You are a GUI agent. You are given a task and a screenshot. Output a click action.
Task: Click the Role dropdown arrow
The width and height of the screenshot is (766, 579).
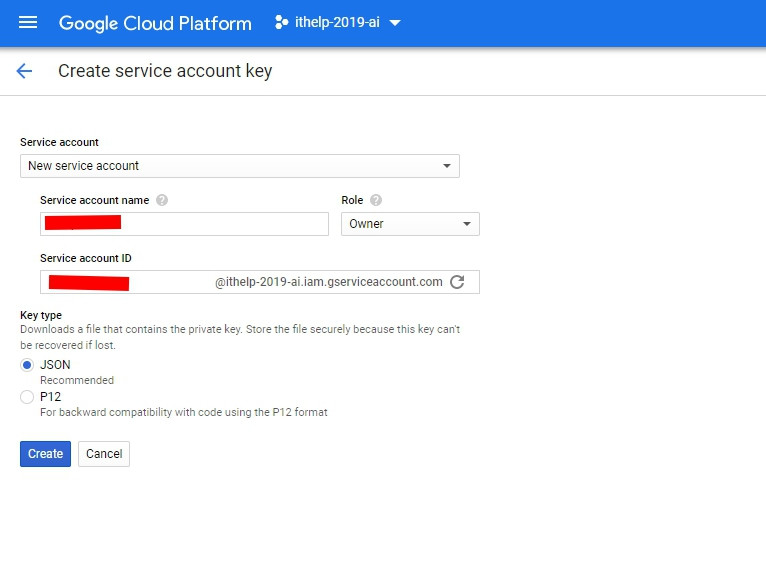point(467,224)
